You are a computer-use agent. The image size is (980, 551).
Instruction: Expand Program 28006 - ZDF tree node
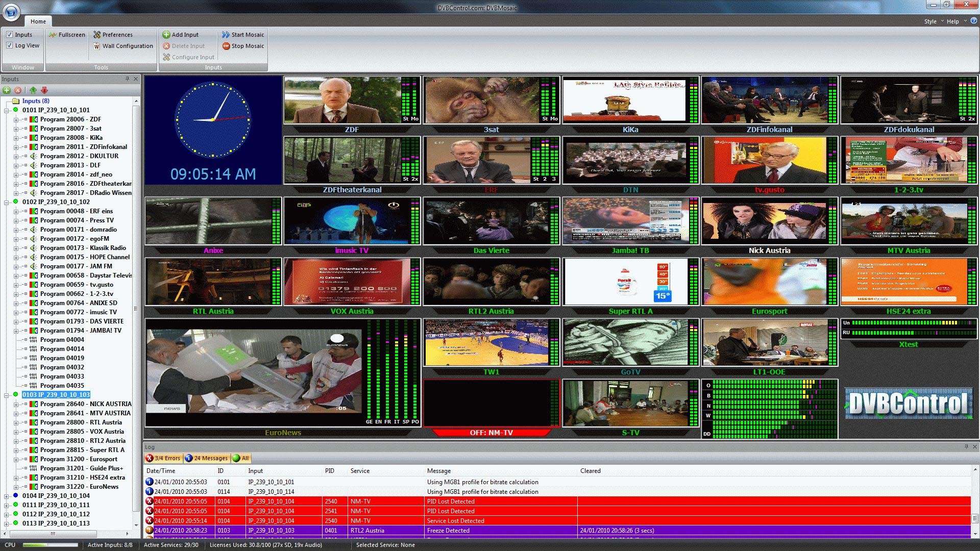point(16,119)
